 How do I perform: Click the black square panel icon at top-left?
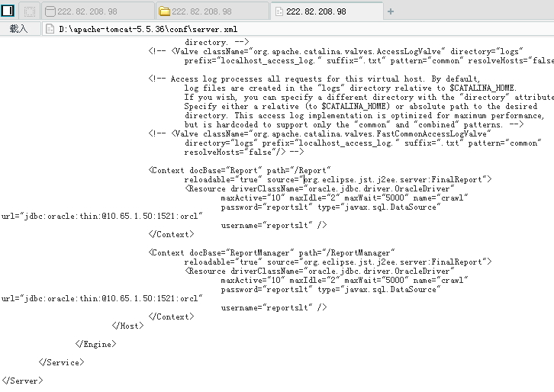[8, 11]
